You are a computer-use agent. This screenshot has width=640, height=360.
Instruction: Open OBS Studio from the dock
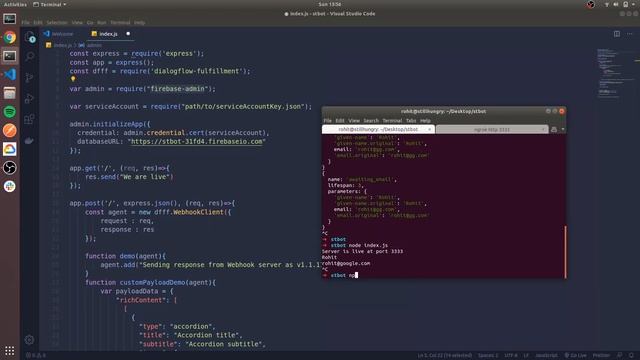(10, 168)
